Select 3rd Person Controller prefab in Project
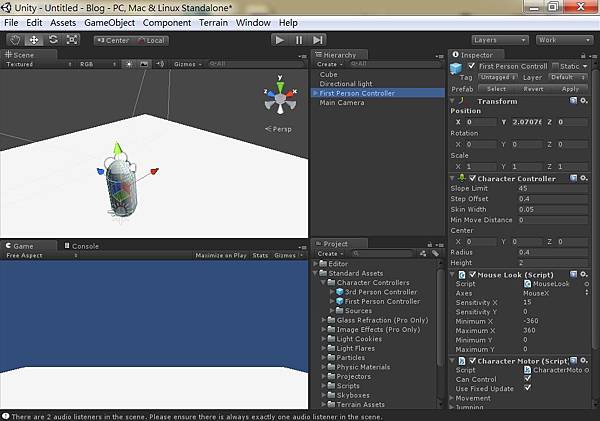 (x=381, y=292)
